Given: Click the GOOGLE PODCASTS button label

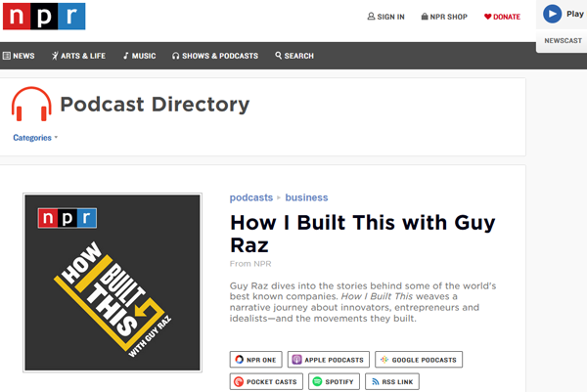Looking at the screenshot, I should point(425,360).
